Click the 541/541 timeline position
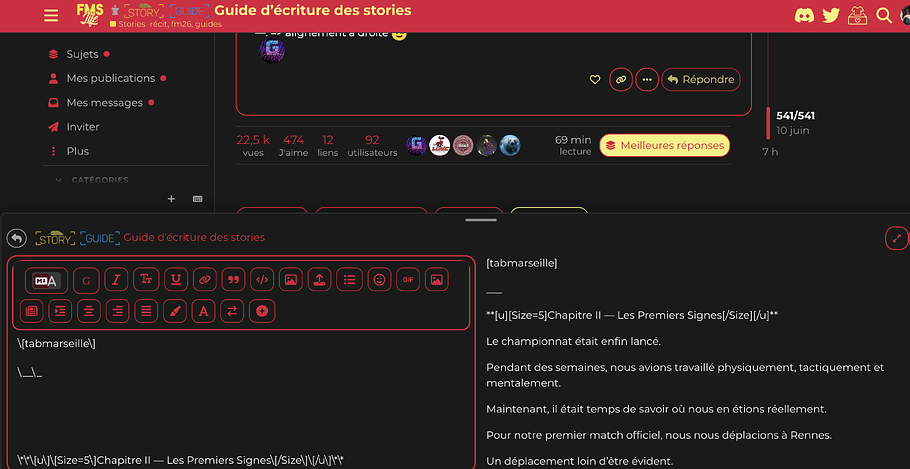 [795, 116]
